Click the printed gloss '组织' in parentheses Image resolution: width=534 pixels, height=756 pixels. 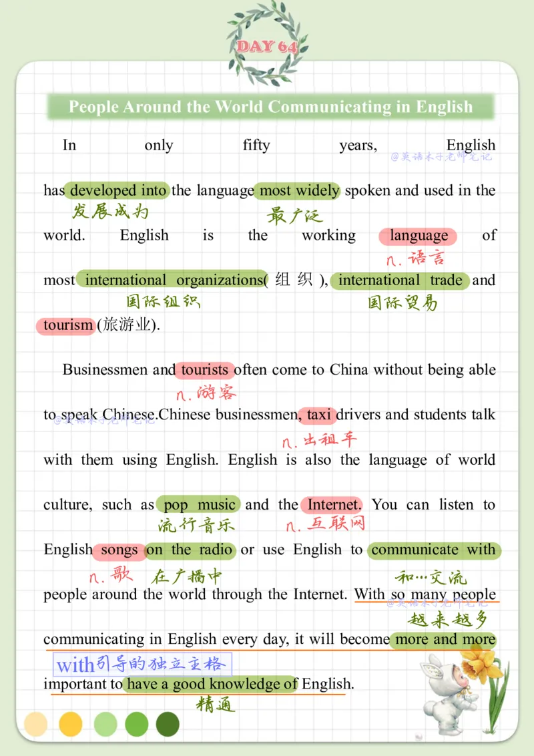(294, 280)
